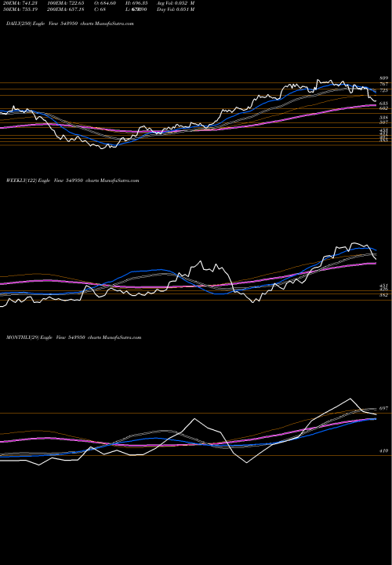Click the 20EMA: 741.23 value

pyautogui.click(x=20, y=3)
